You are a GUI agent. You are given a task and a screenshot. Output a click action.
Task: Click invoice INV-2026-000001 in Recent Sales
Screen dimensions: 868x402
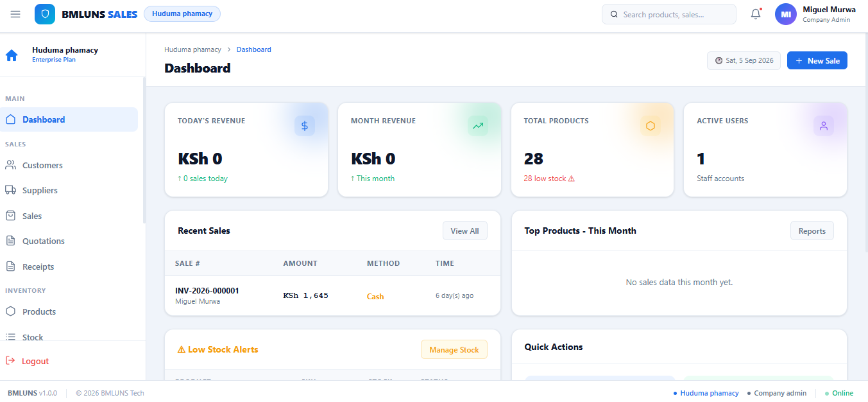207,291
